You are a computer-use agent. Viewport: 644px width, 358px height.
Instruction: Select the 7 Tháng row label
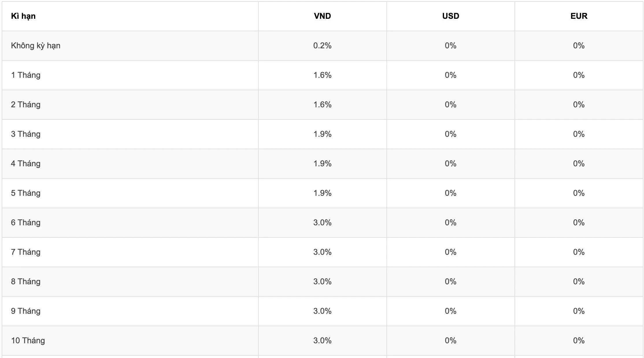click(x=26, y=252)
